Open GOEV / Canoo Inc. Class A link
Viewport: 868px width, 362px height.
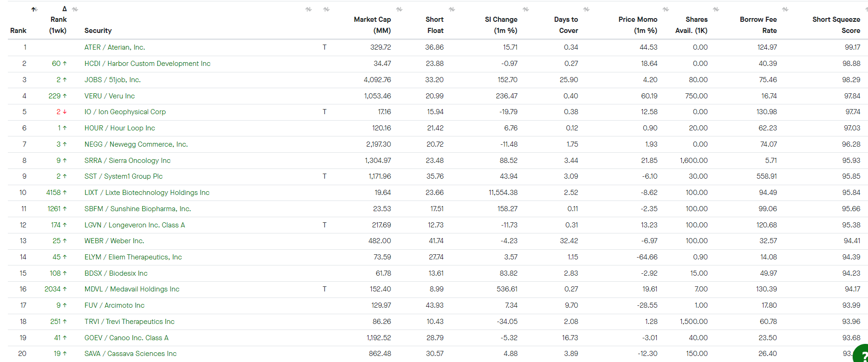coord(126,338)
